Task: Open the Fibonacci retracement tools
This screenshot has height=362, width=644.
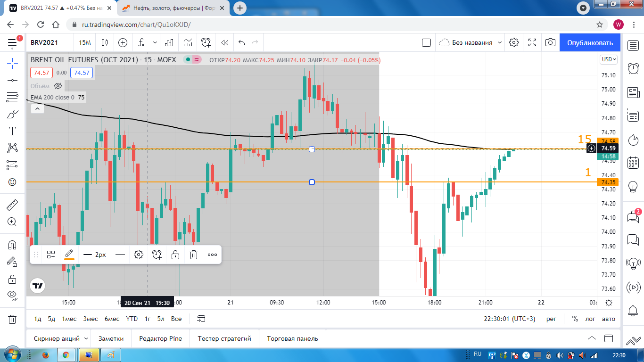Action: (x=12, y=97)
